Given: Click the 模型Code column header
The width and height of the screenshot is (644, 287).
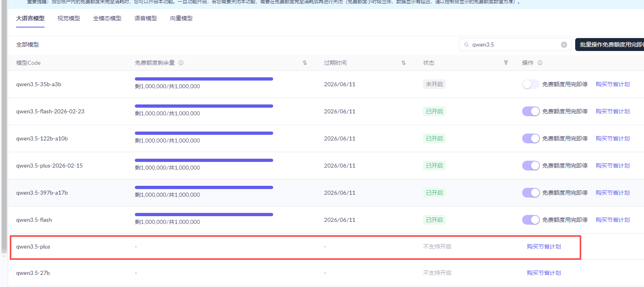Looking at the screenshot, I should pyautogui.click(x=28, y=63).
